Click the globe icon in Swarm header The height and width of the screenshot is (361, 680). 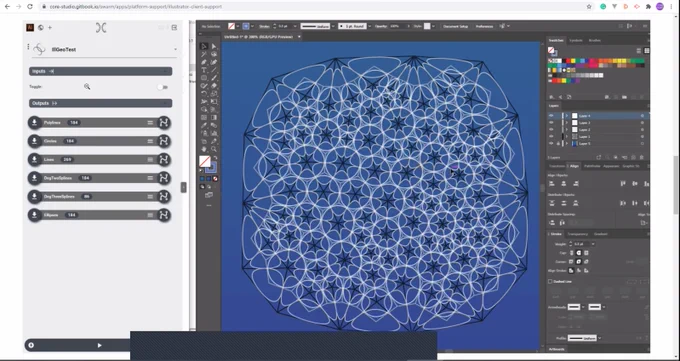pyautogui.click(x=40, y=27)
